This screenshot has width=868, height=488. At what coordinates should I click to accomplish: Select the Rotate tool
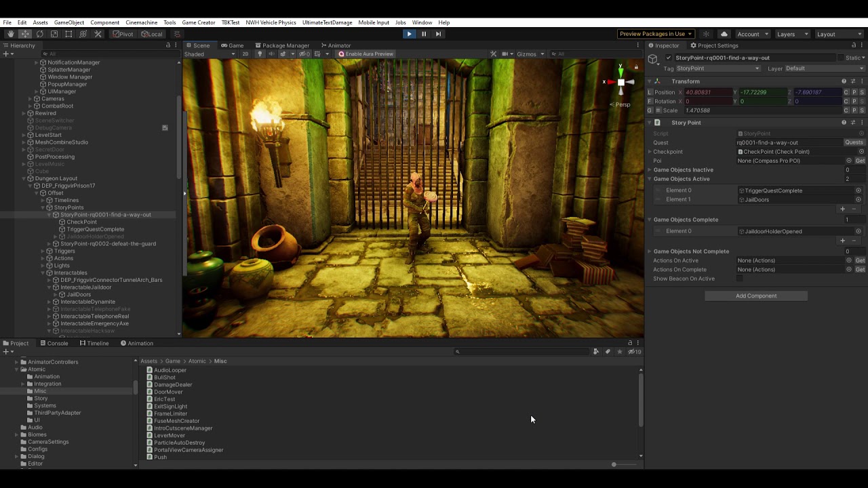(x=39, y=34)
